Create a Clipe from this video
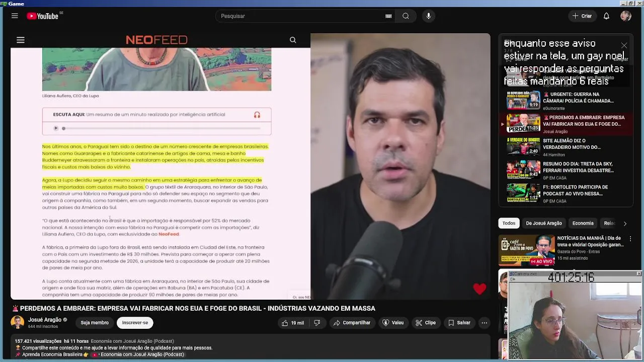Screen dimensions: 644x362 (426, 323)
